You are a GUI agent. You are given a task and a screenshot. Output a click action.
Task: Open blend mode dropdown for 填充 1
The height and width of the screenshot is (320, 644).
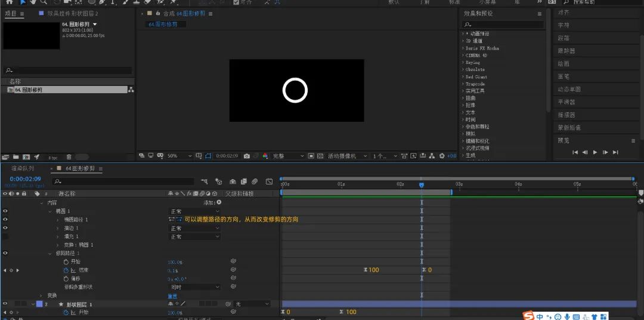click(194, 236)
